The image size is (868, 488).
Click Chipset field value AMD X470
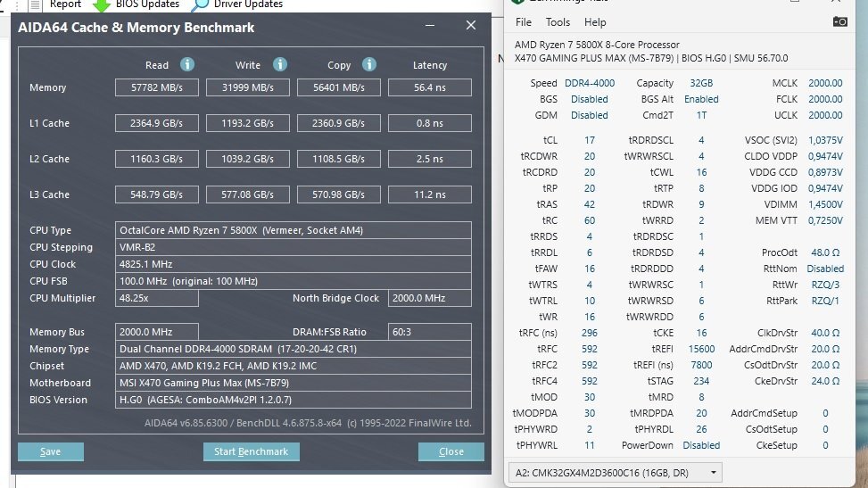pos(293,366)
